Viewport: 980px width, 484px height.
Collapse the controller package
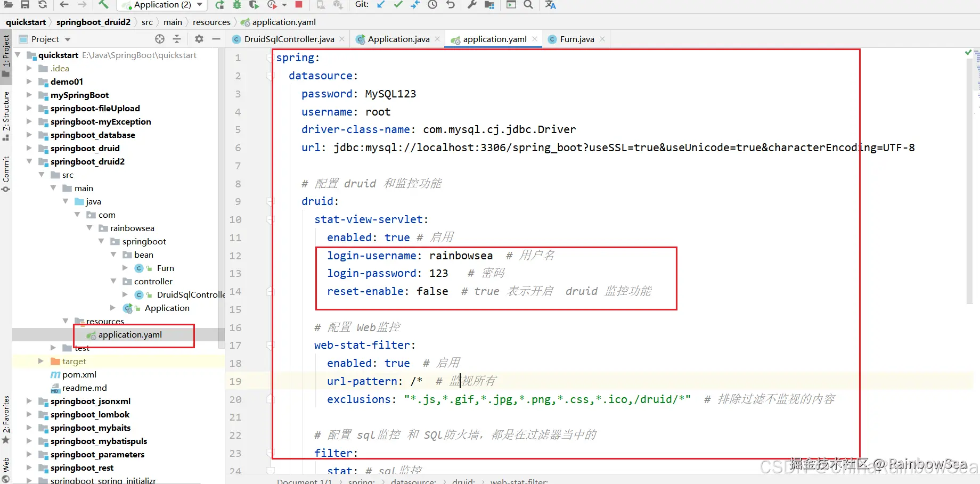click(113, 281)
